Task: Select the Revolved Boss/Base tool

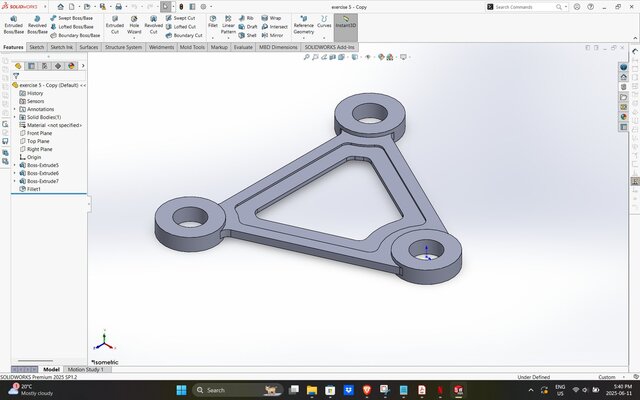Action: [37, 23]
